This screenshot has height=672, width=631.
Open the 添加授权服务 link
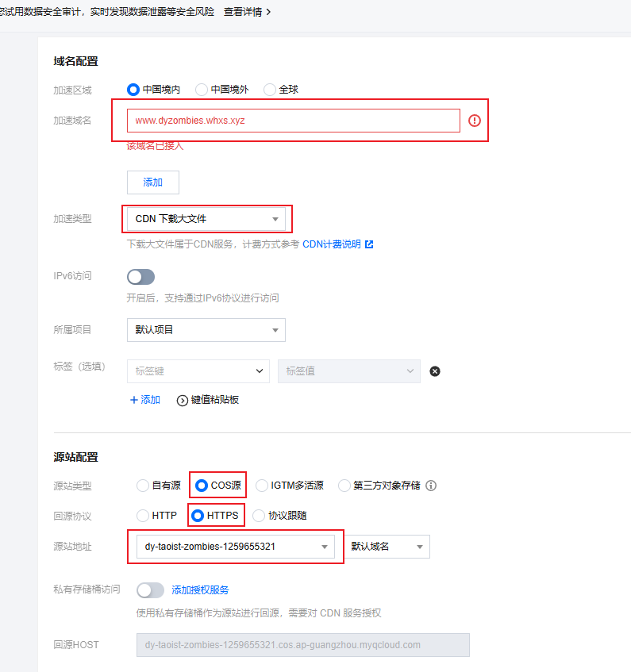[200, 590]
